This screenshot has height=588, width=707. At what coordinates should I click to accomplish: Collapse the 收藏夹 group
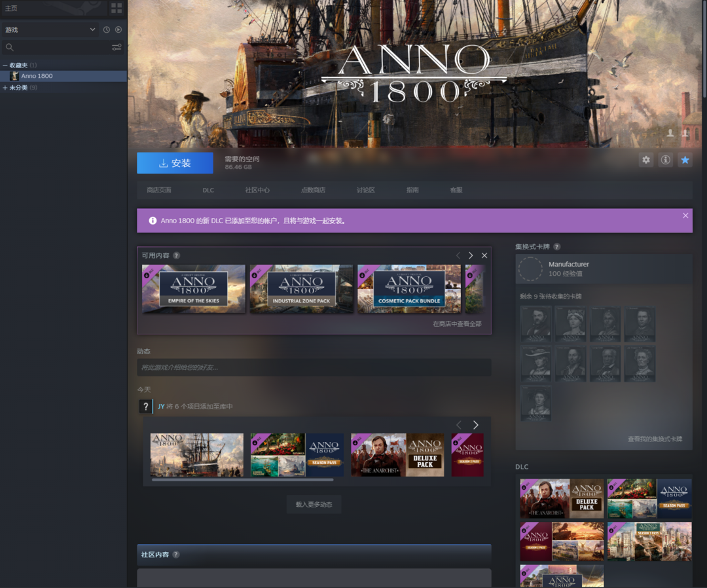pos(5,65)
